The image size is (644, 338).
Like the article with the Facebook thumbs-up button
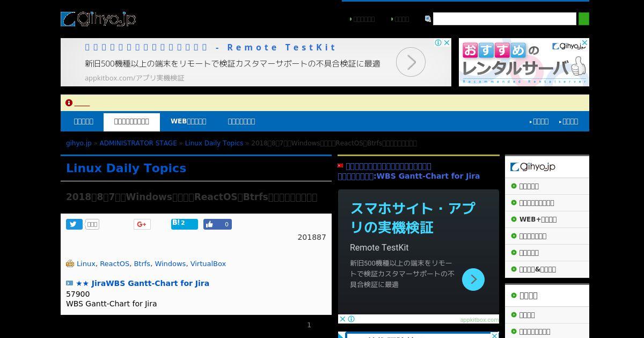point(217,224)
